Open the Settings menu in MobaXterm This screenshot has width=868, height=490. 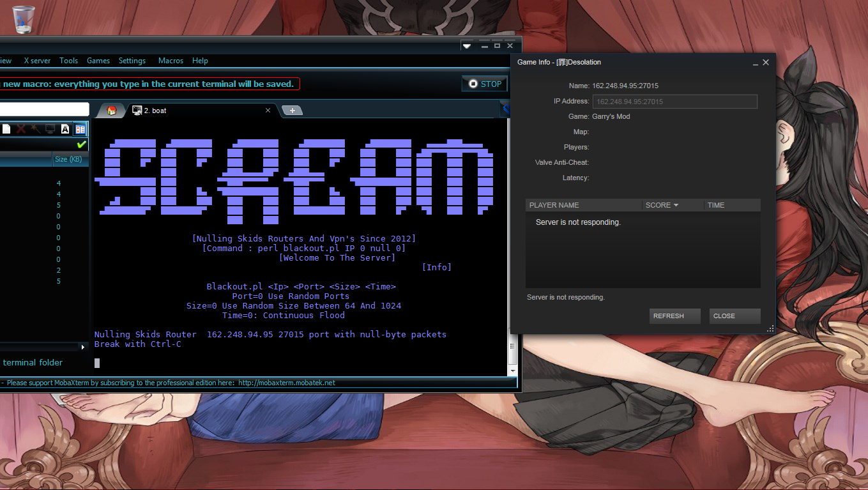(132, 61)
